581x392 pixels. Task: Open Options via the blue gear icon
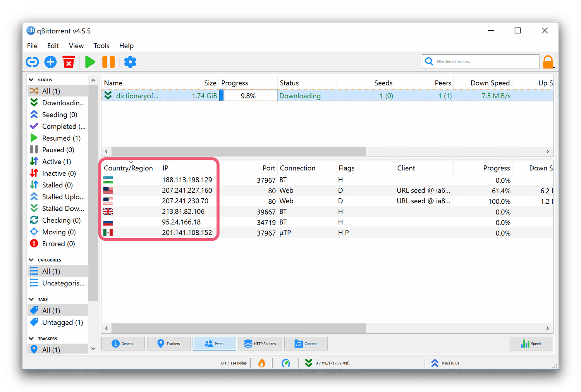pyautogui.click(x=130, y=62)
